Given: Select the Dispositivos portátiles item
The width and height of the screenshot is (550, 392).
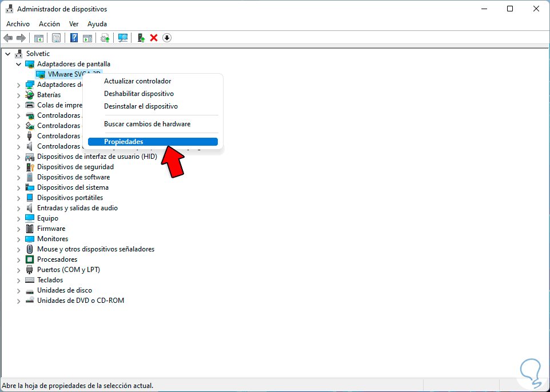Looking at the screenshot, I should coord(70,198).
